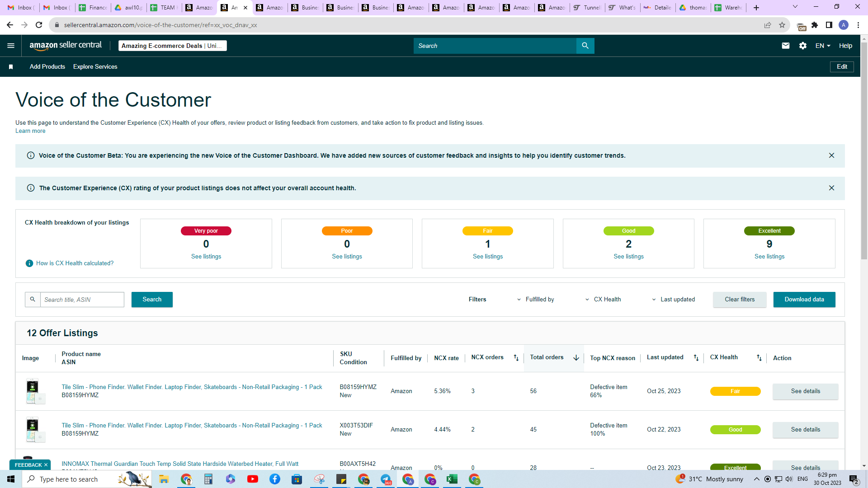Switch to the Finance browser tab
This screenshot has height=488, width=868.
pos(94,8)
